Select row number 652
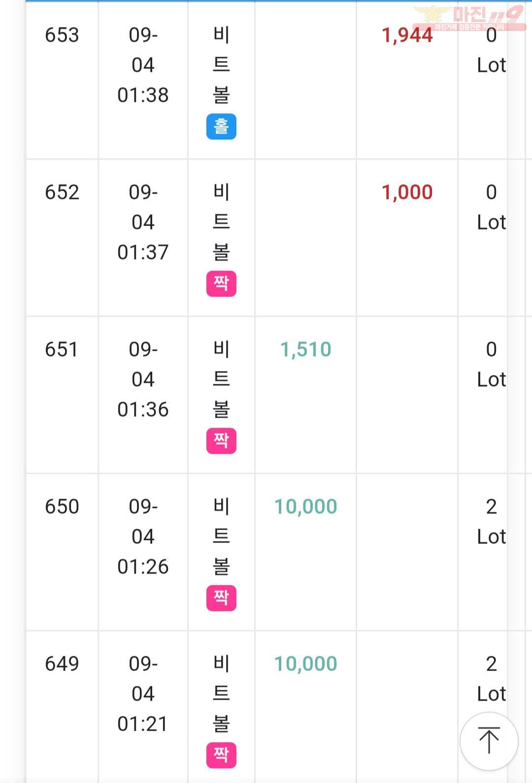 point(62,192)
